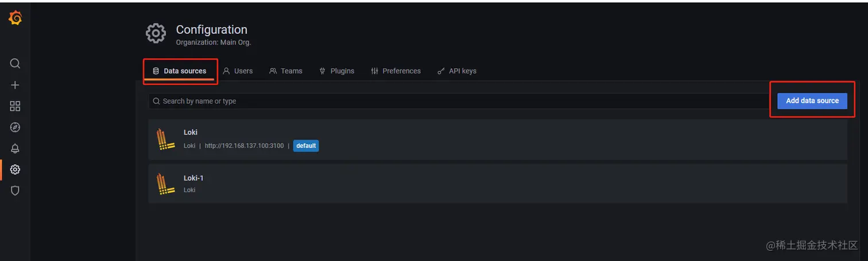The height and width of the screenshot is (261, 868).
Task: Switch to the Data sources tab
Action: point(179,71)
